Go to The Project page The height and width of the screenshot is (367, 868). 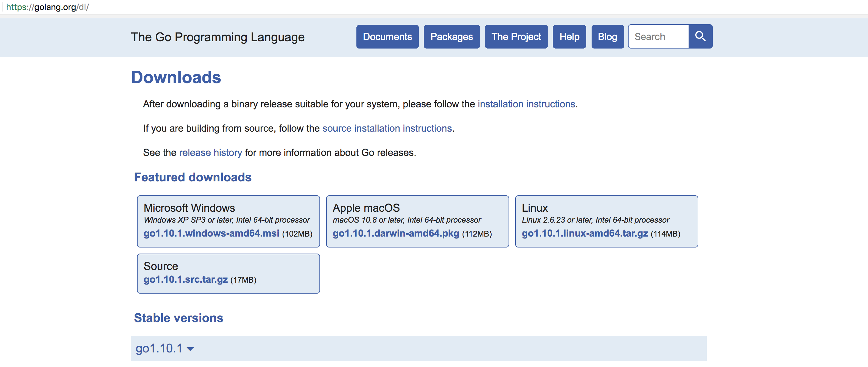pos(516,36)
